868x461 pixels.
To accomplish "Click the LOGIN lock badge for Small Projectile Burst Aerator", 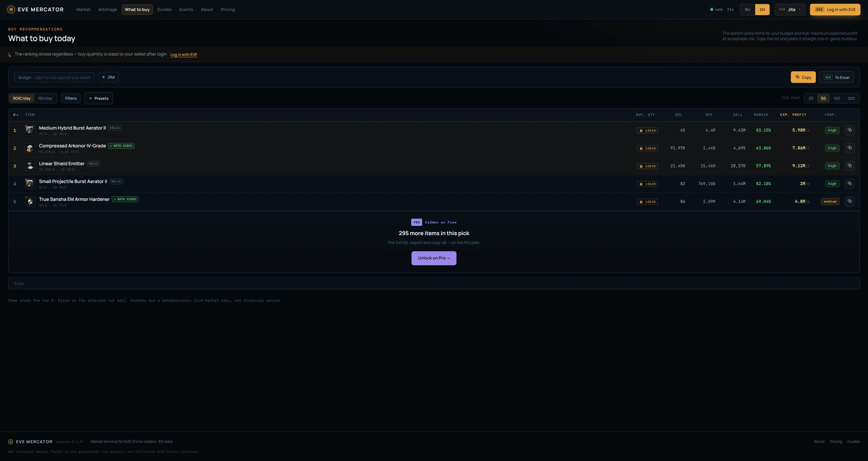I will (647, 184).
